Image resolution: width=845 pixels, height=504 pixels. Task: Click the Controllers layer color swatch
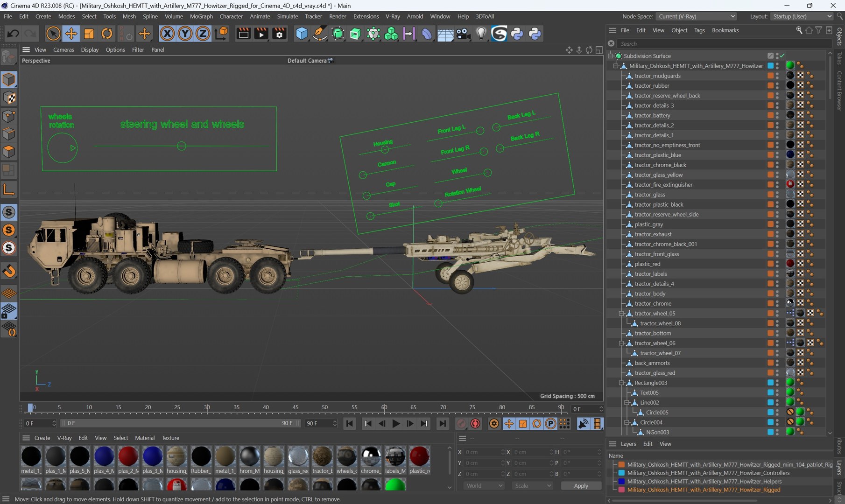point(621,473)
